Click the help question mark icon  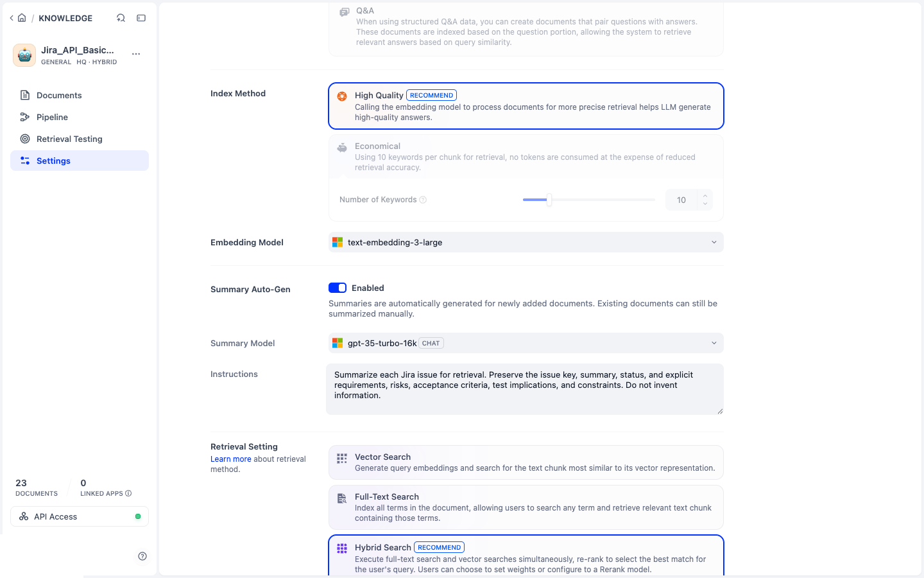[142, 556]
